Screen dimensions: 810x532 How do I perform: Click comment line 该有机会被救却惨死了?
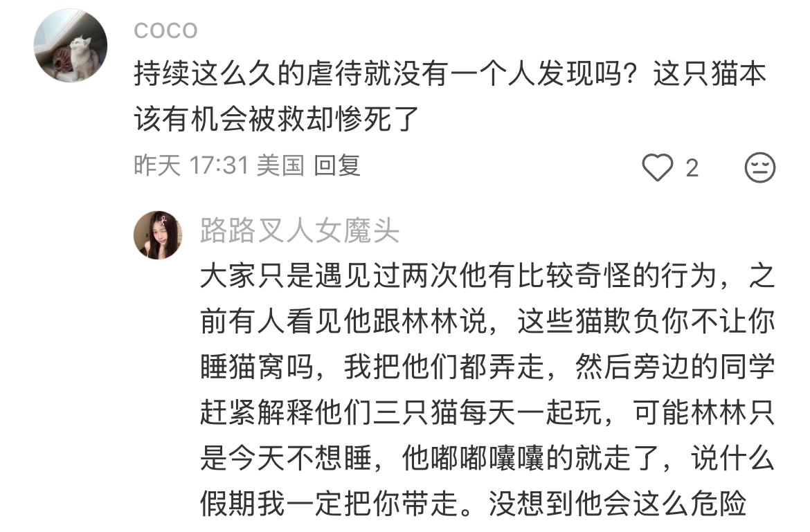[x=276, y=119]
